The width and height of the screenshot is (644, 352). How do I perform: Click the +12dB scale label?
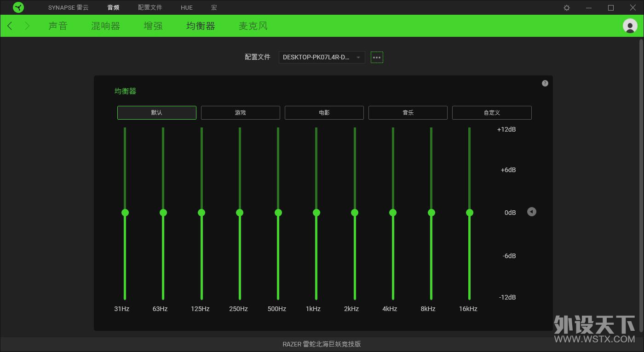(506, 129)
